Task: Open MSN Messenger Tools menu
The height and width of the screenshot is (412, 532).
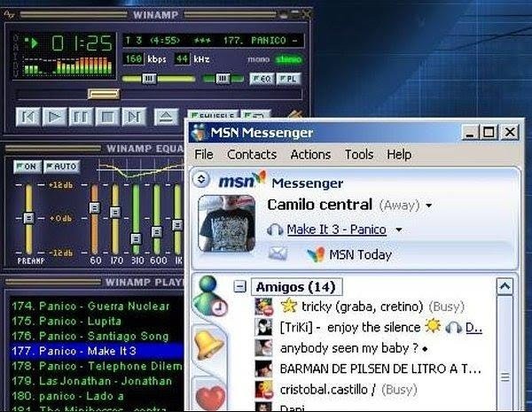Action: pos(359,155)
